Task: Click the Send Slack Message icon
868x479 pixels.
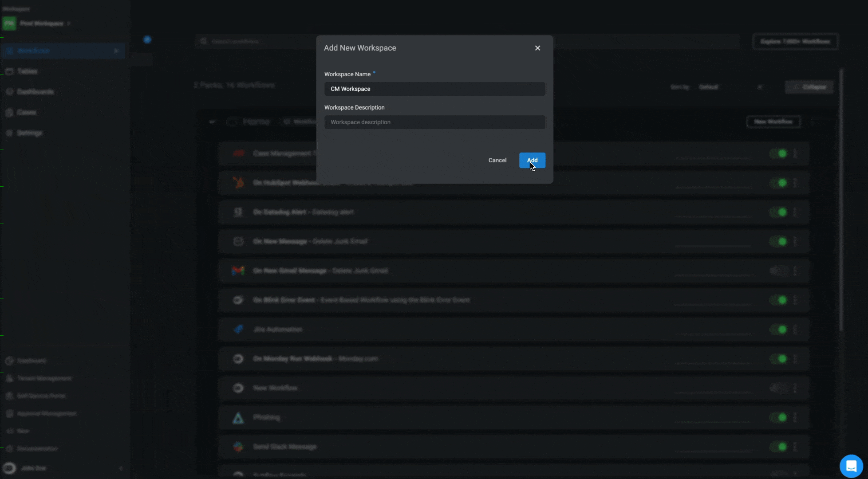Action: coord(238,447)
